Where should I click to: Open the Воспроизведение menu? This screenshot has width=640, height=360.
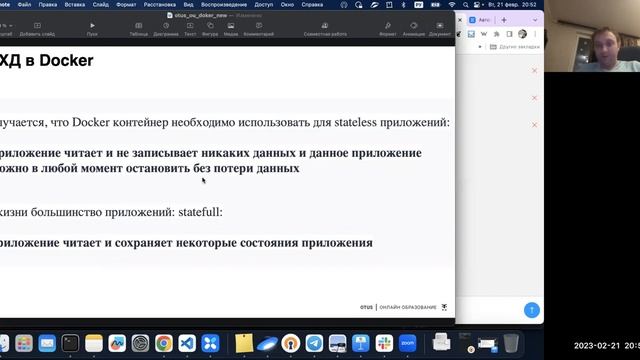[x=224, y=4]
